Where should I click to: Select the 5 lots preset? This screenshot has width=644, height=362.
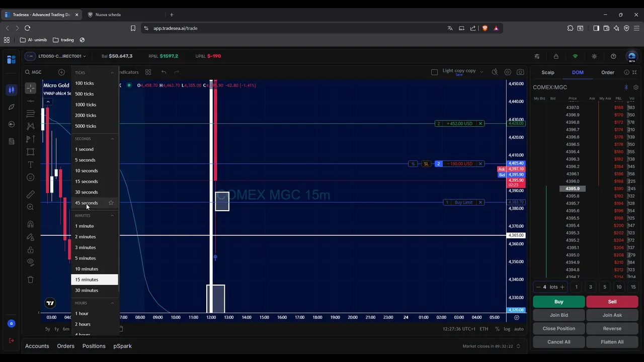(x=605, y=287)
